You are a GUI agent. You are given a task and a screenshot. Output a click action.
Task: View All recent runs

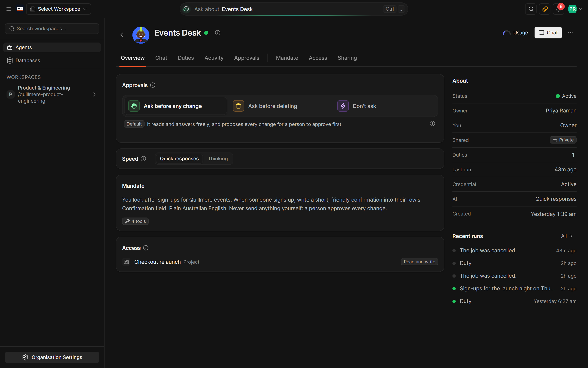[567, 236]
